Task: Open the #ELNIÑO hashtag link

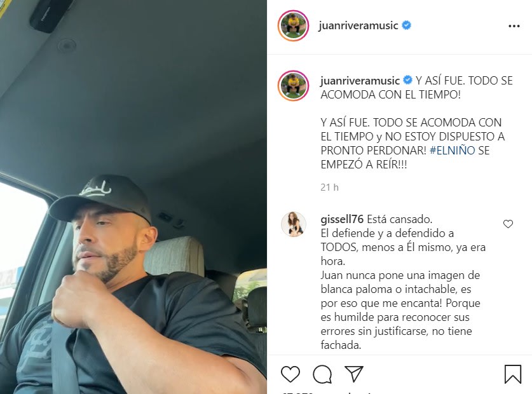Action: pos(453,151)
